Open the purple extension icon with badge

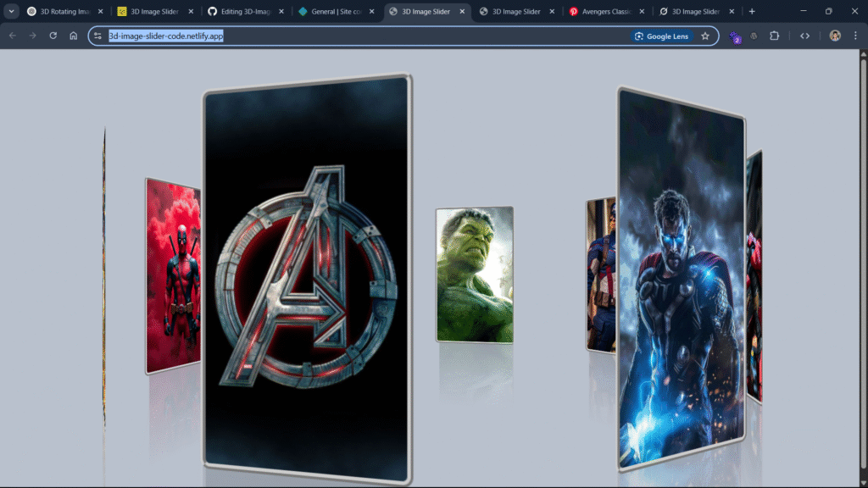(x=735, y=37)
